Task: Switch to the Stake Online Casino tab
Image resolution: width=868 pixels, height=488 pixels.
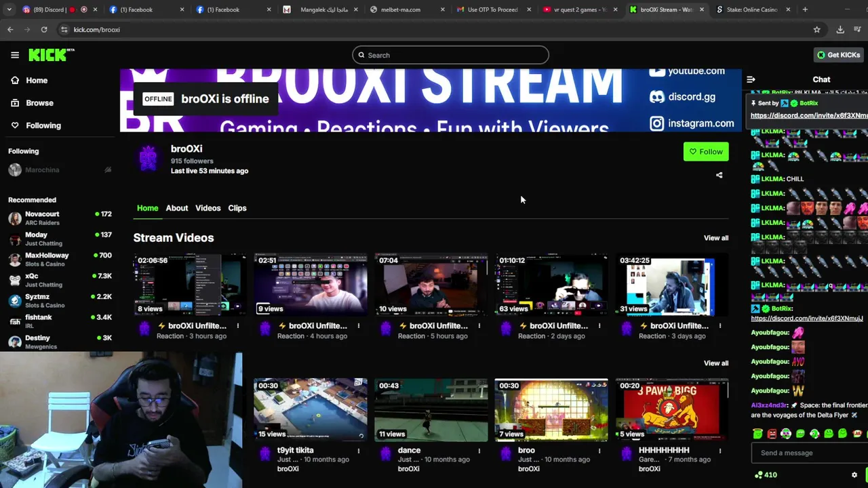Action: (753, 9)
